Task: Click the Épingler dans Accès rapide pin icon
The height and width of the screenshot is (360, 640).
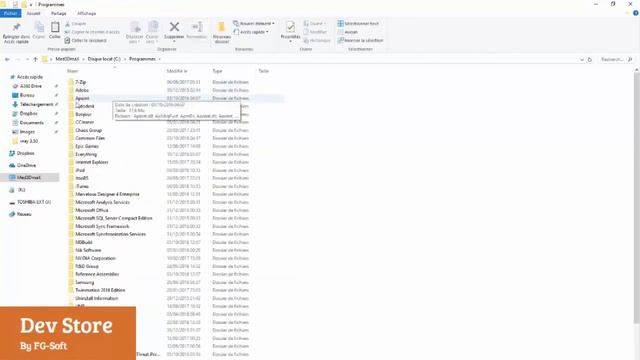Action: click(16, 27)
